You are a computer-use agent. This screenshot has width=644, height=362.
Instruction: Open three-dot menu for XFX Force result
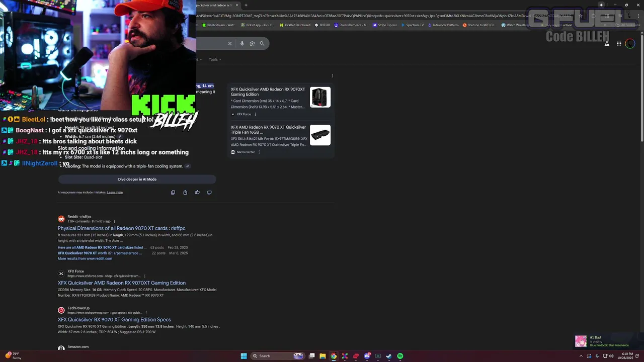click(145, 276)
